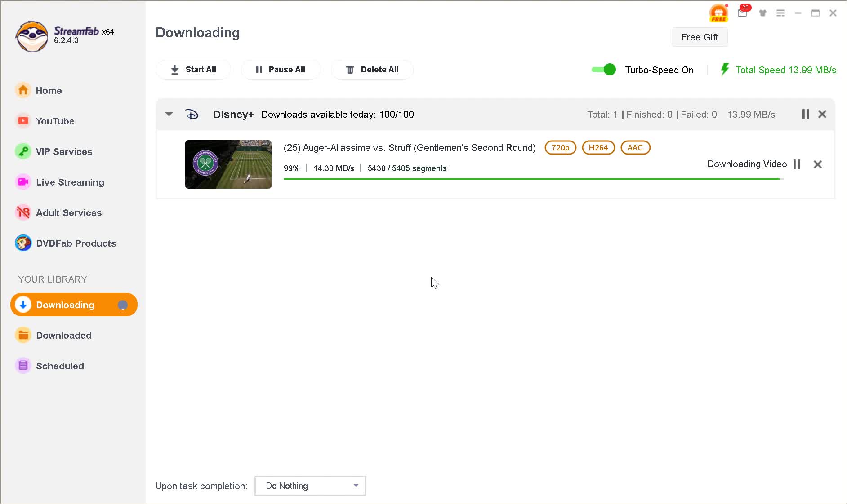847x504 pixels.
Task: Click the Start All button
Action: pos(193,70)
